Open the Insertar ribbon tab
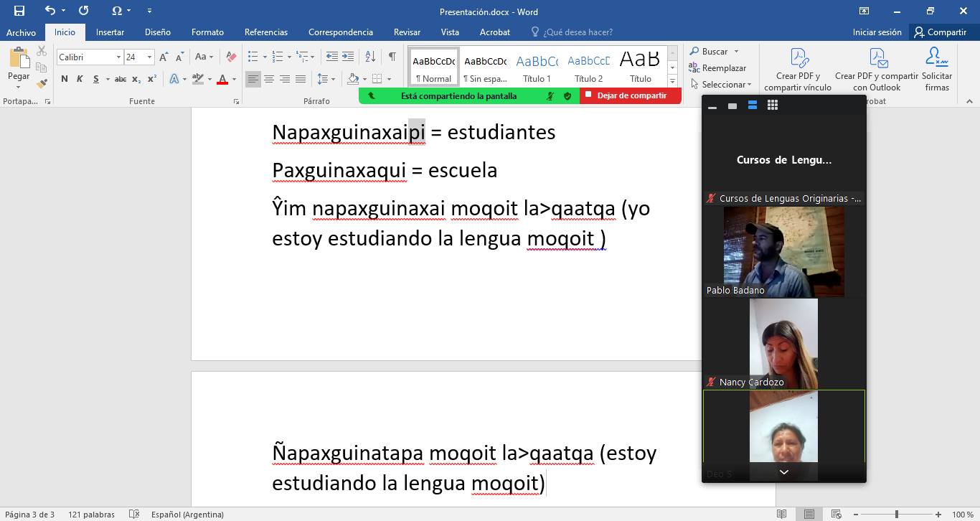 click(x=110, y=32)
